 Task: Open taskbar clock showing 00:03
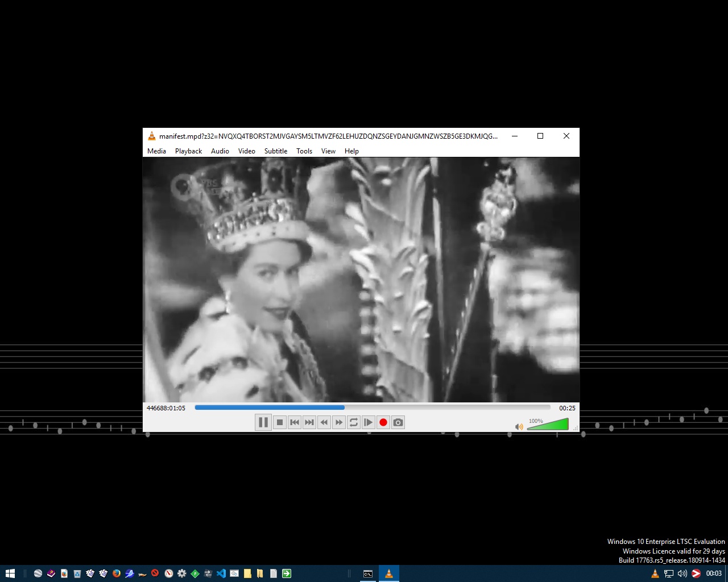pyautogui.click(x=714, y=573)
